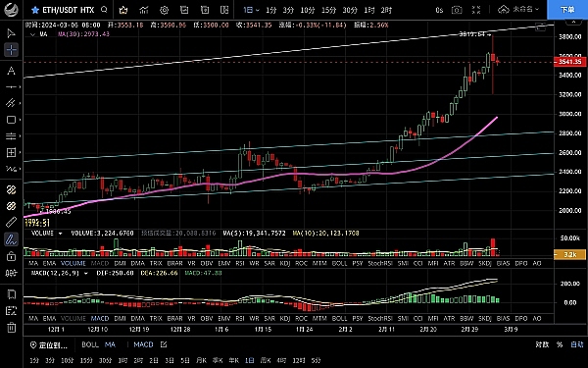Click the 定位到 locate button
The width and height of the screenshot is (588, 368).
pos(49,344)
